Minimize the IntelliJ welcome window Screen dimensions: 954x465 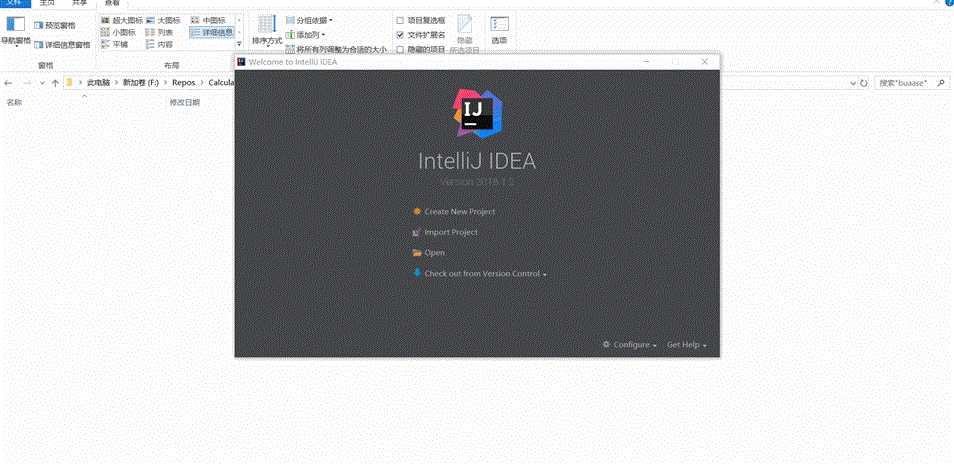[x=647, y=61]
